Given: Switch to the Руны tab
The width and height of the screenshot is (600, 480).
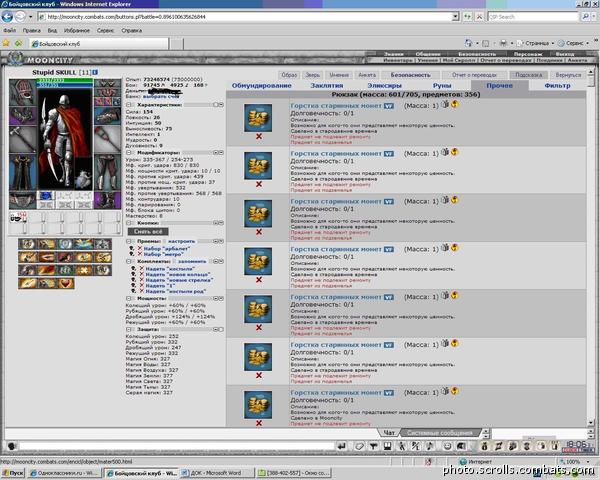Looking at the screenshot, I should (x=442, y=86).
